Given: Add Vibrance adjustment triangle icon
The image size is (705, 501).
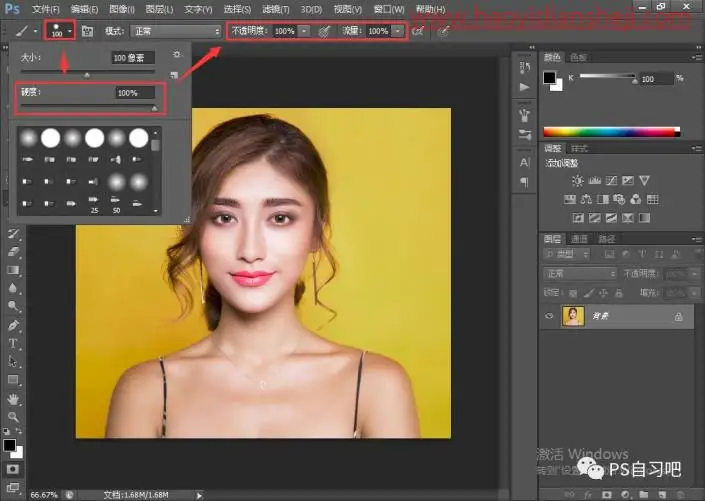Looking at the screenshot, I should pos(644,181).
